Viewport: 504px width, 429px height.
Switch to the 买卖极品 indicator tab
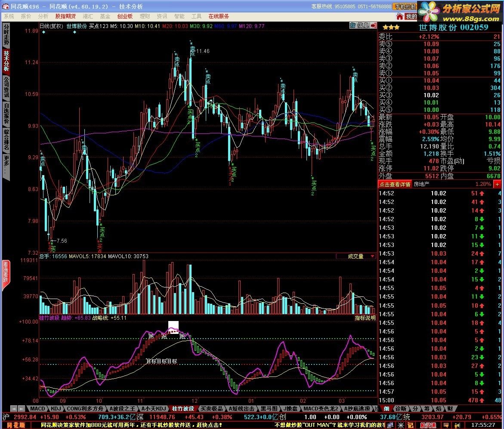211,408
